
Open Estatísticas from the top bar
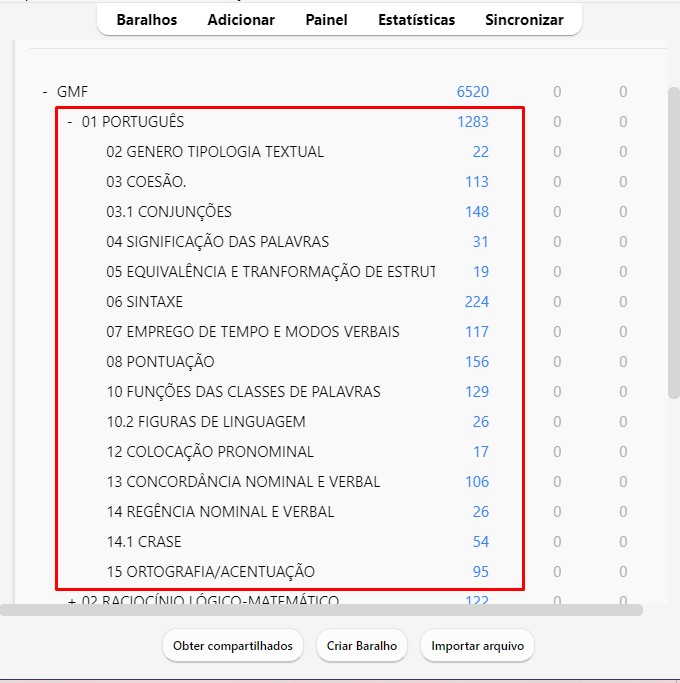(x=416, y=20)
